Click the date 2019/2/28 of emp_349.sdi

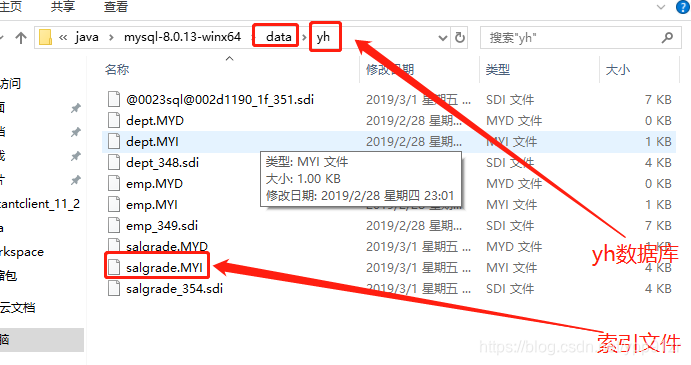[414, 226]
